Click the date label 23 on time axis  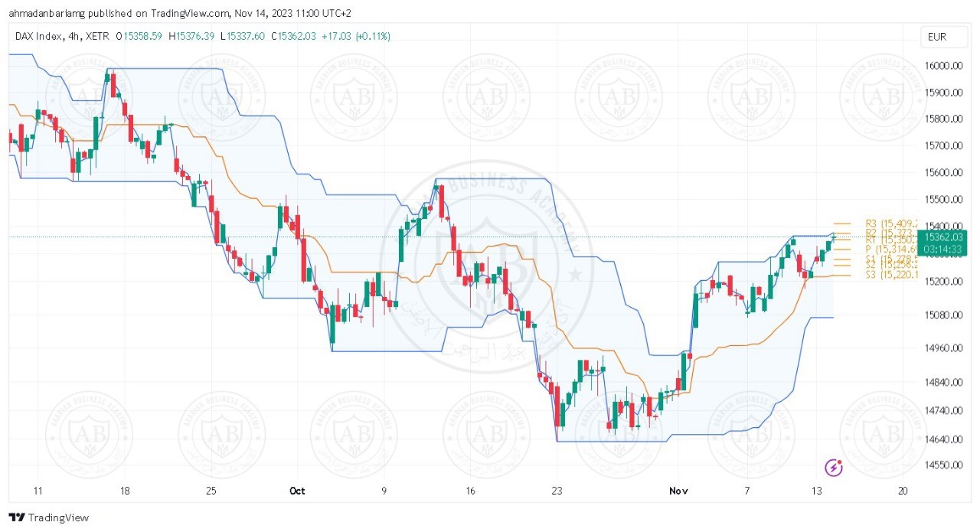(x=557, y=491)
